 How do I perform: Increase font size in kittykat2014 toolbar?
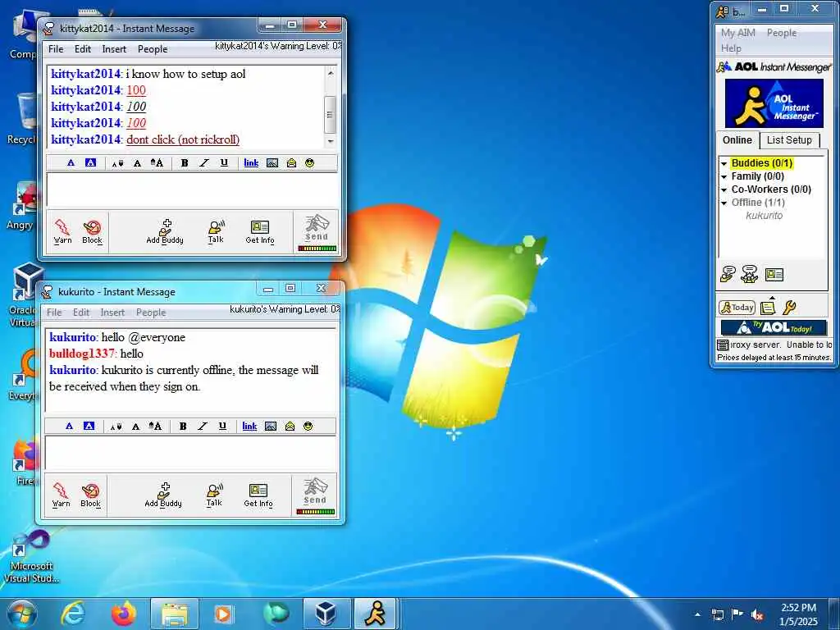157,163
